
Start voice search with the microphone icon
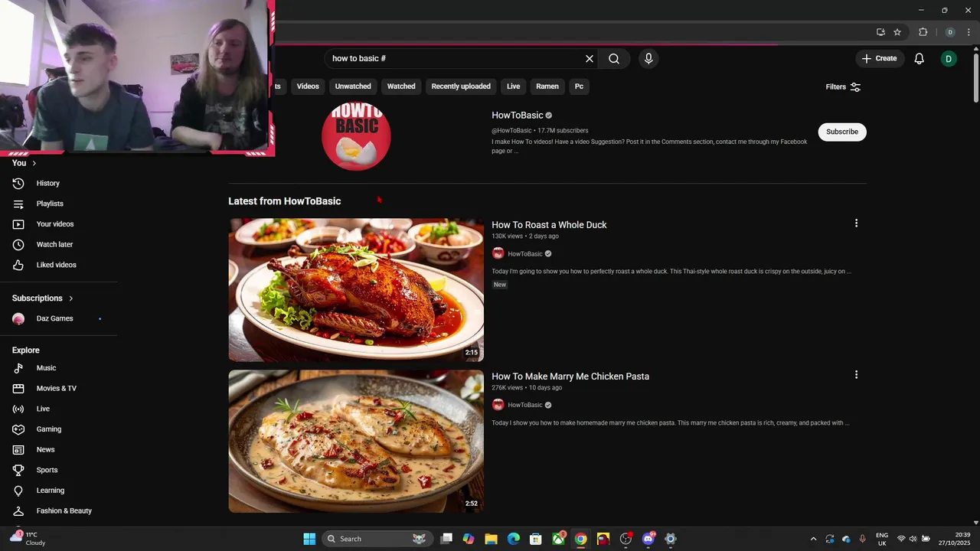tap(648, 59)
